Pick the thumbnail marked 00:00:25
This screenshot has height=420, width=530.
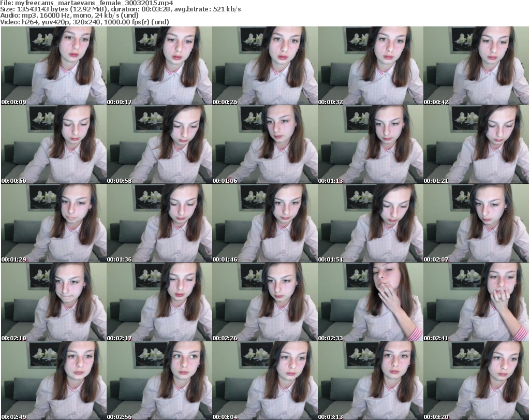(264, 66)
